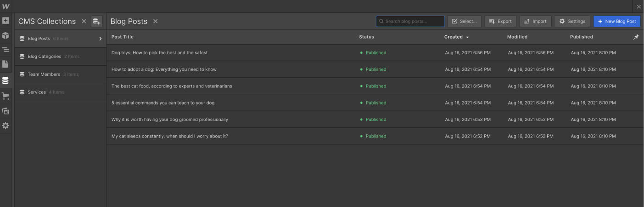Sort by Published column header

[582, 37]
